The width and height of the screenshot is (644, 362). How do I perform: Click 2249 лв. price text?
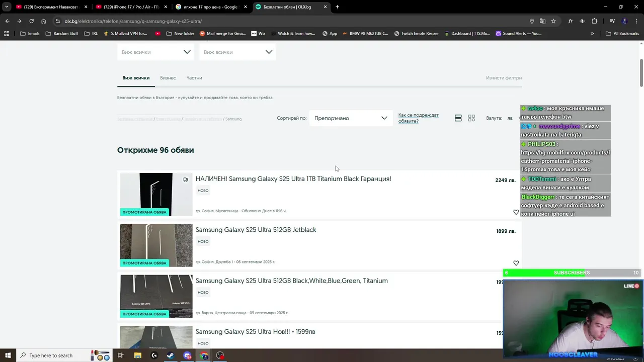click(x=505, y=180)
